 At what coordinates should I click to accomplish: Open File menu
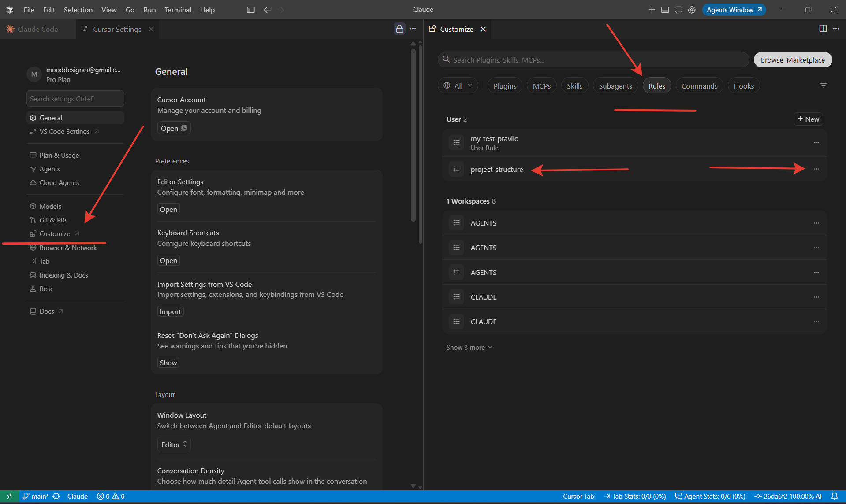coord(29,10)
